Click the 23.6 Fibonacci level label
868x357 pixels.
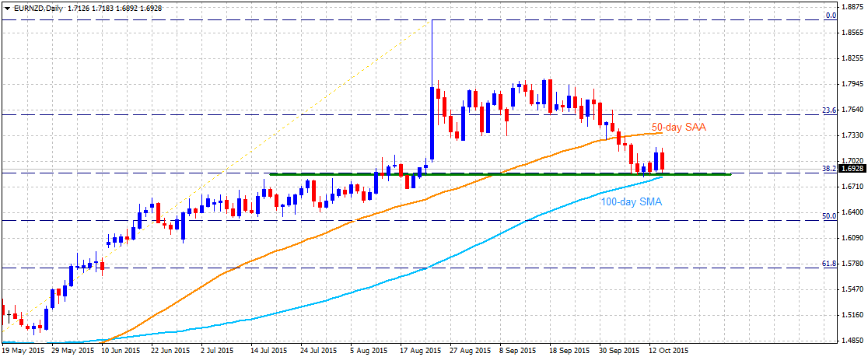(x=828, y=110)
